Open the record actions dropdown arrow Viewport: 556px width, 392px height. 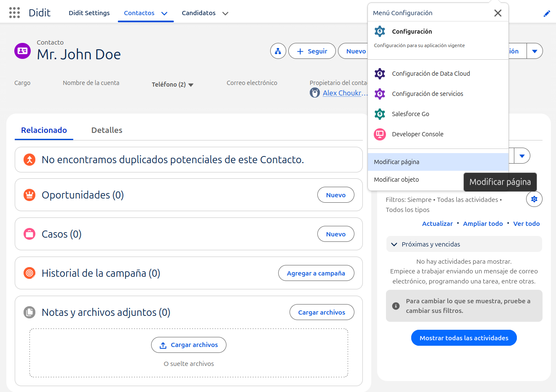[x=535, y=51]
